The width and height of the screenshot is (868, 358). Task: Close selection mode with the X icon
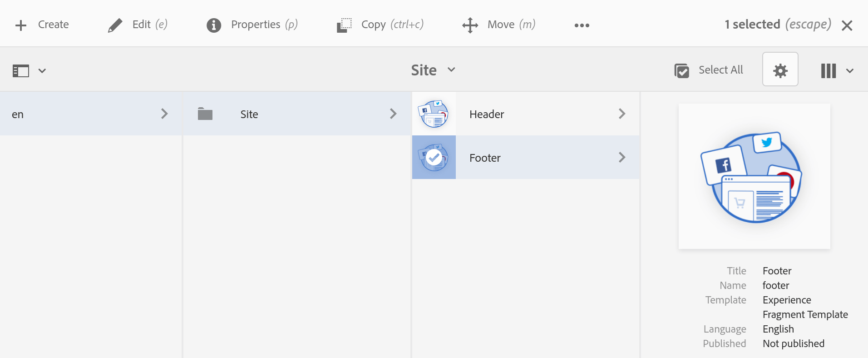point(847,25)
